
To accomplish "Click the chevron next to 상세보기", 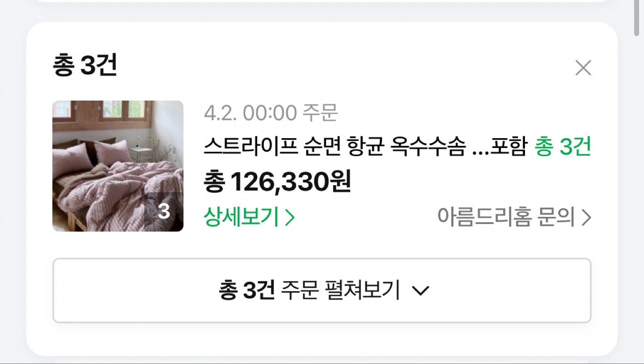I will click(x=290, y=218).
